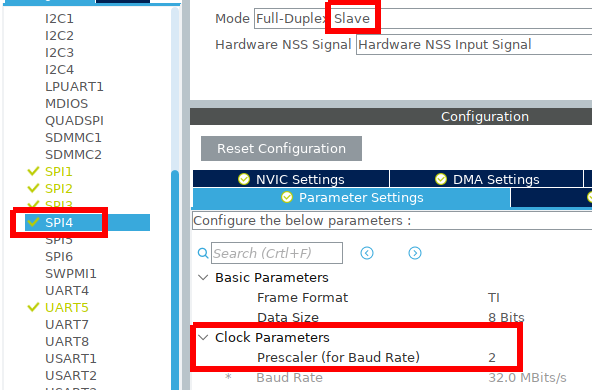Screen dimensions: 592x390
Task: Select UART7 peripheral
Action: pos(67,324)
